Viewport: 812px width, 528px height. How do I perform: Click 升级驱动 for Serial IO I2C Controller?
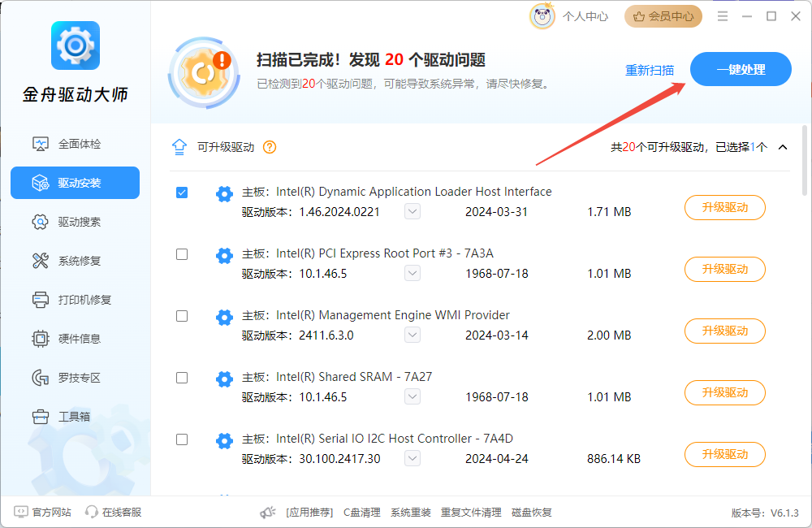[x=725, y=454]
